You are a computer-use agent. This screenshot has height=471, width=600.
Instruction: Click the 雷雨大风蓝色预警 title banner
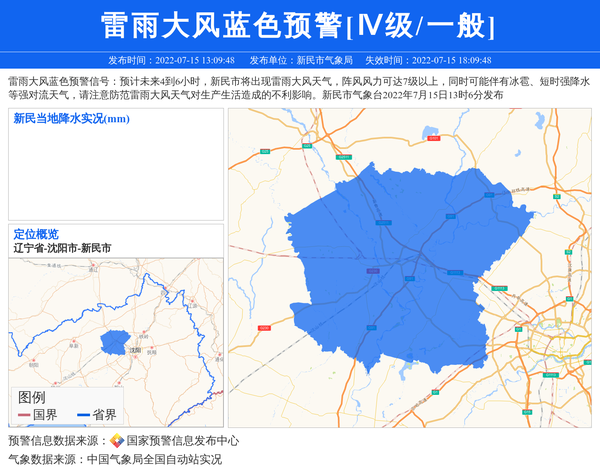tap(299, 25)
